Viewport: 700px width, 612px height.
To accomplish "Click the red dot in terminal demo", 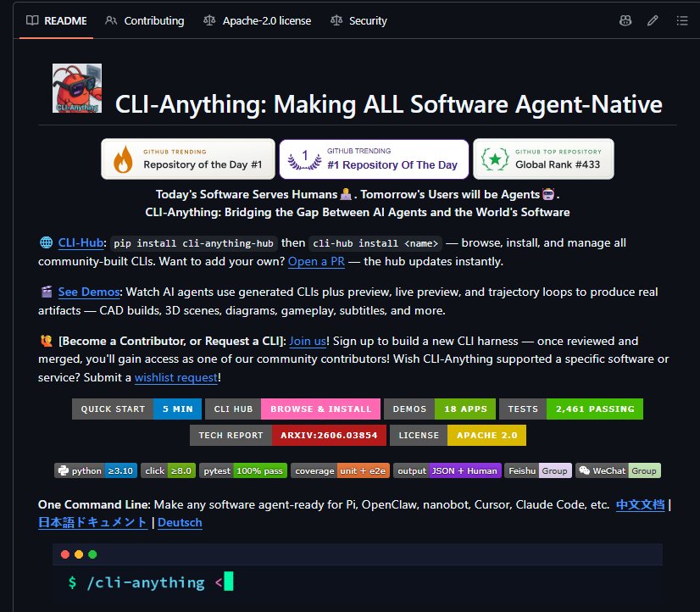I will (65, 554).
